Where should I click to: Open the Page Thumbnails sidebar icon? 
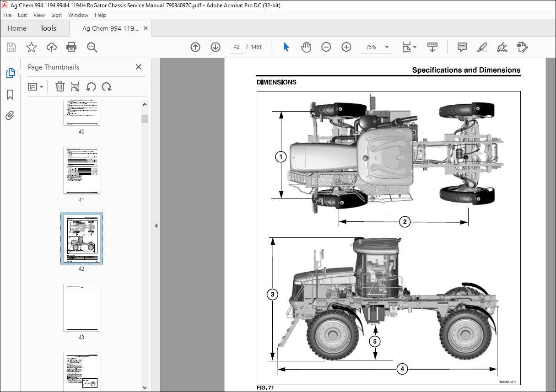coord(10,73)
